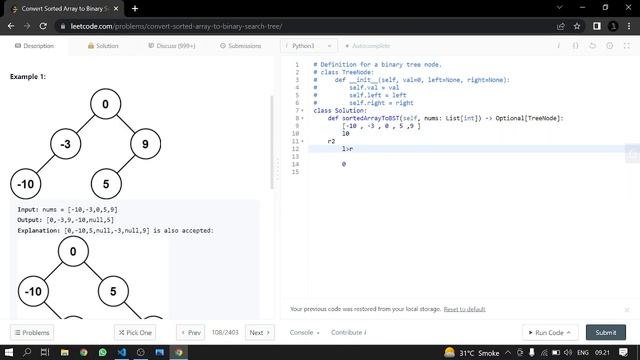Dismiss the restored code notification
The image size is (640, 360).
coord(627,310)
